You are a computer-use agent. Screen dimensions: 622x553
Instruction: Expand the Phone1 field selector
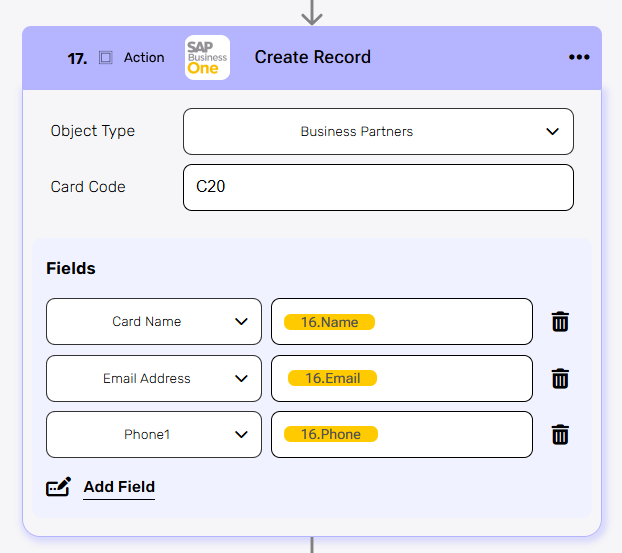[154, 435]
